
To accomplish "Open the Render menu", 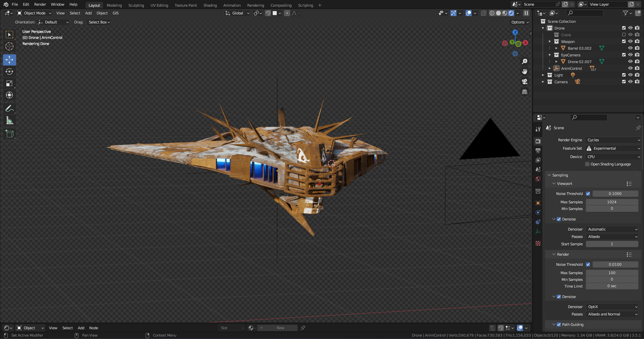I will [40, 4].
